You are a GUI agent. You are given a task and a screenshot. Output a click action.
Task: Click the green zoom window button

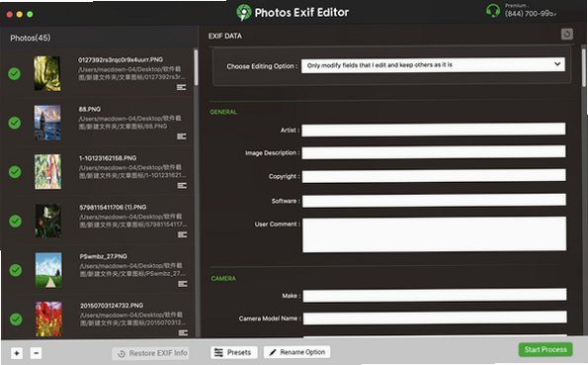[30, 14]
